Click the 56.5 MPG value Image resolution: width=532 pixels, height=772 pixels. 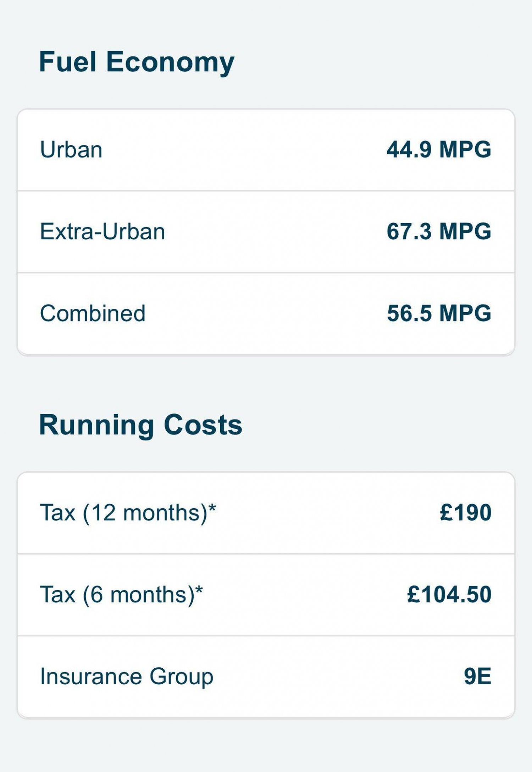pyautogui.click(x=439, y=313)
